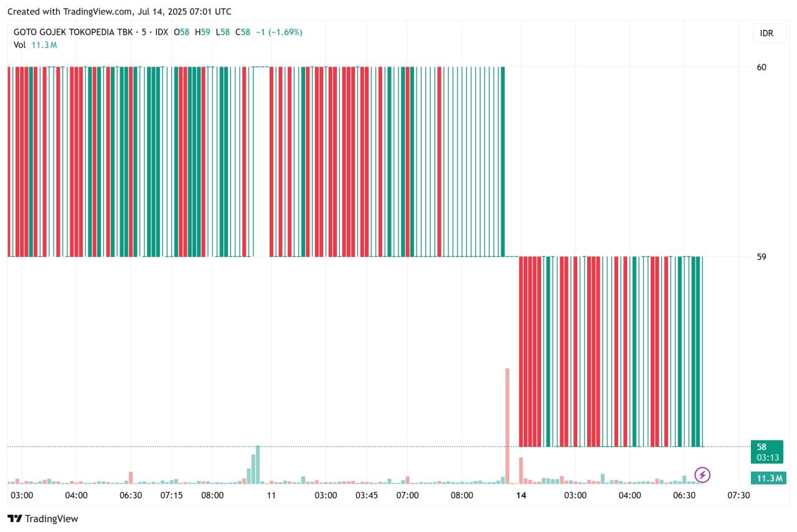Click the tall green volume spike before date 11

(258, 465)
